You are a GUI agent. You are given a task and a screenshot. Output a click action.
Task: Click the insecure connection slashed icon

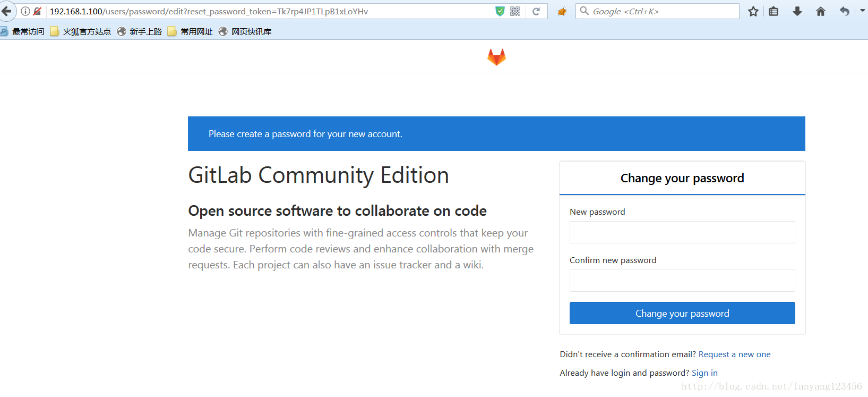(x=37, y=11)
